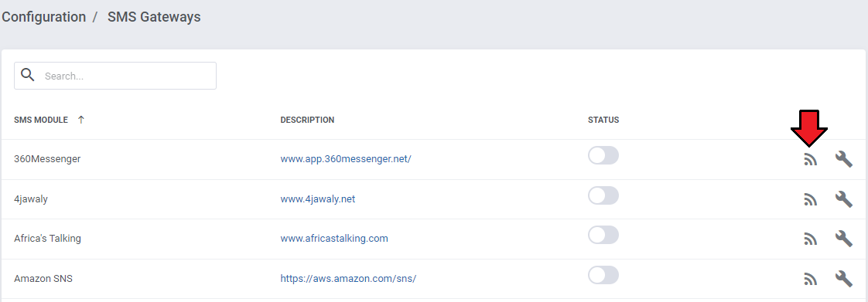Image resolution: width=868 pixels, height=302 pixels.
Task: Visit the aws.amazon.com/sns link
Action: (x=348, y=278)
